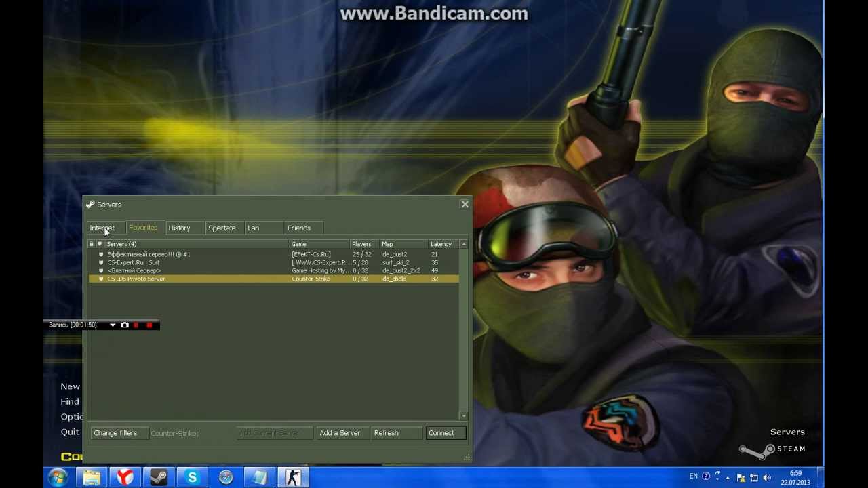Click the EN language indicator

point(693,476)
